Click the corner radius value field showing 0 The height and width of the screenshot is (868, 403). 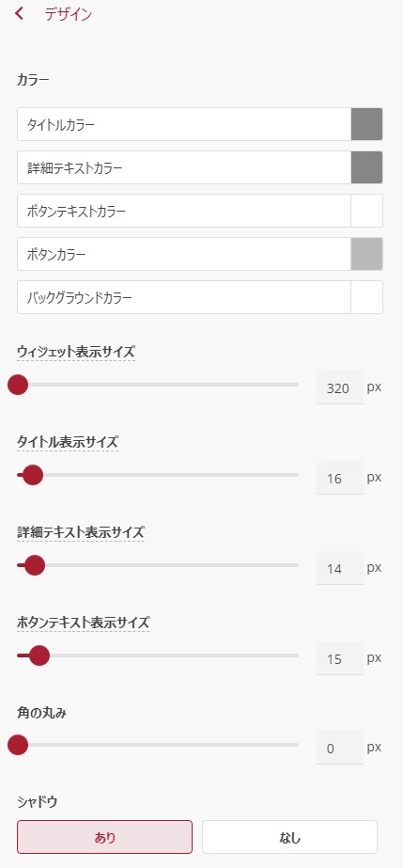[340, 748]
